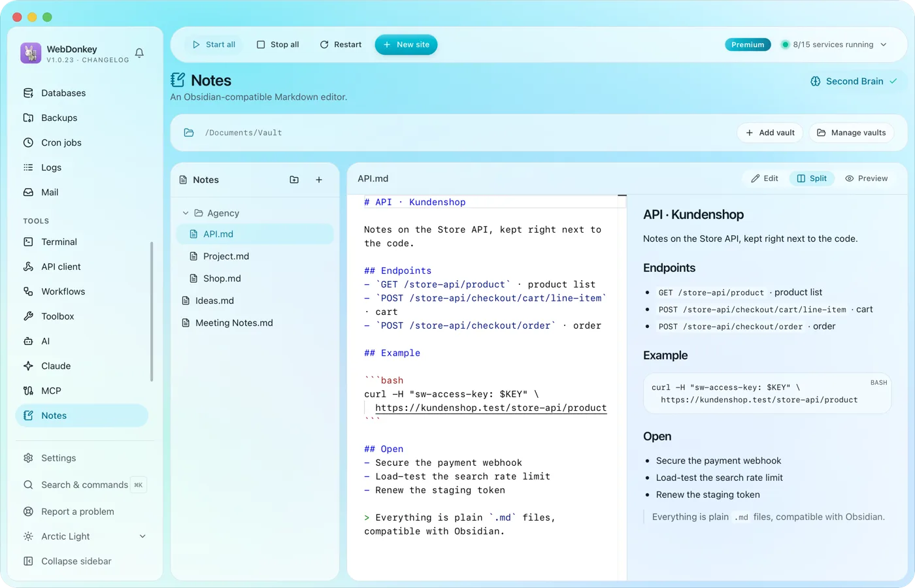Open the Arctic Light theme dropdown
915x588 pixels.
(84, 536)
